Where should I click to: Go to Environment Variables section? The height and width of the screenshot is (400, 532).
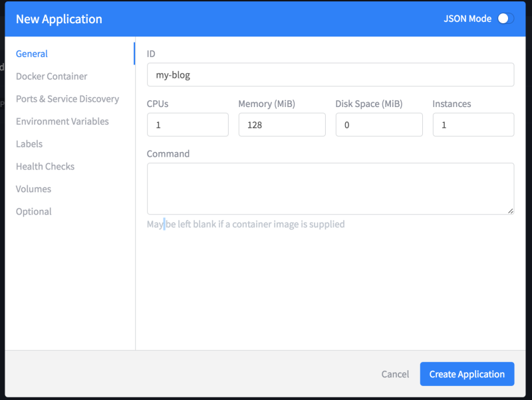point(62,122)
